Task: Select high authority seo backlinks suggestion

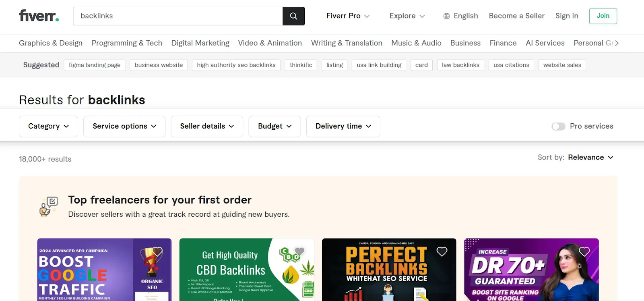Action: click(x=236, y=65)
